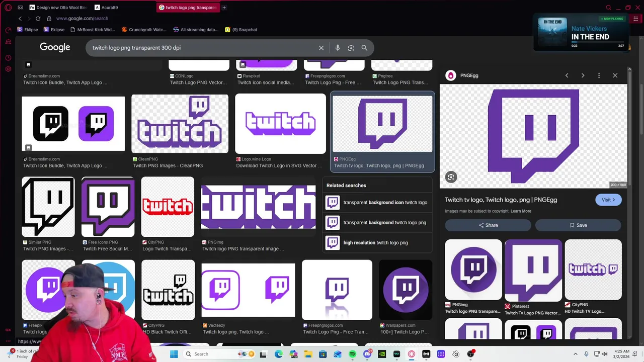
Task: Open Vecteezy Twitch logo png thumbnail
Action: [248, 290]
